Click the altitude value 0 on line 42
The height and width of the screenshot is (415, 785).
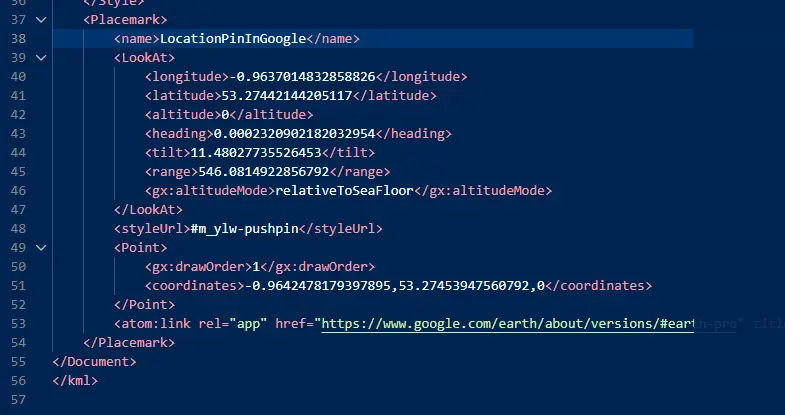pos(225,115)
